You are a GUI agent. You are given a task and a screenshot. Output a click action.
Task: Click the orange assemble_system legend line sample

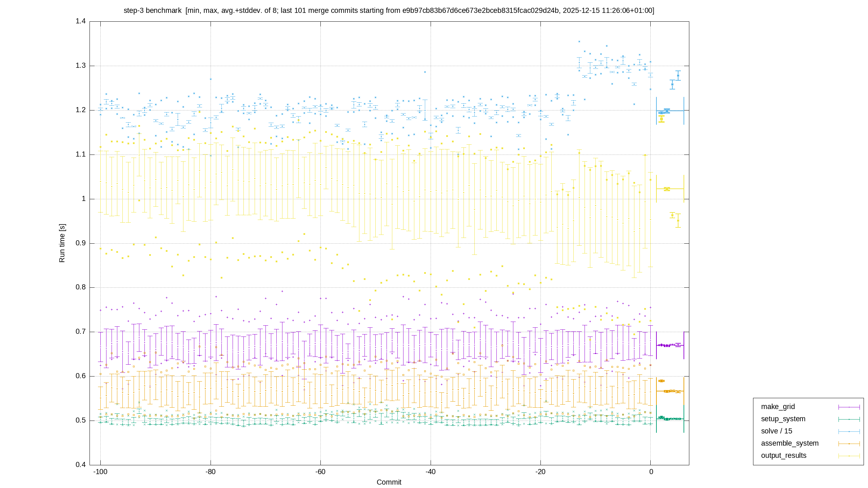click(x=849, y=444)
